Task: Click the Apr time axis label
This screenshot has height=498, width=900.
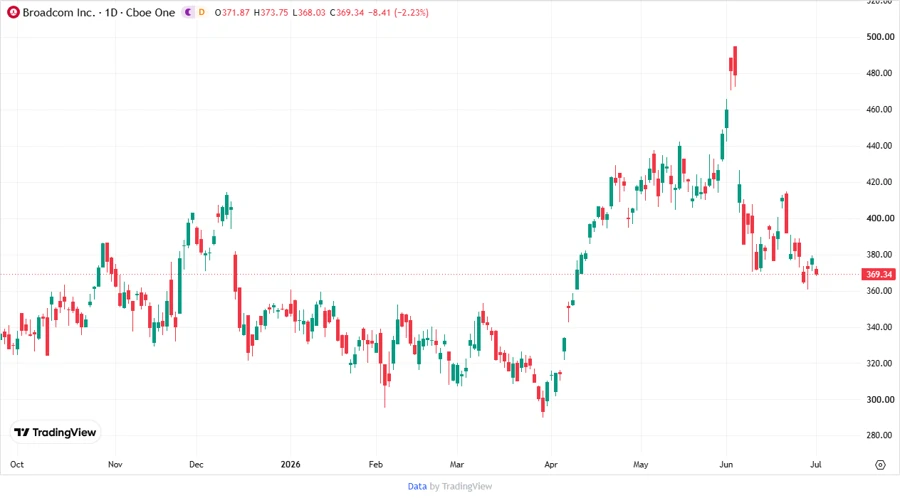Action: (550, 464)
